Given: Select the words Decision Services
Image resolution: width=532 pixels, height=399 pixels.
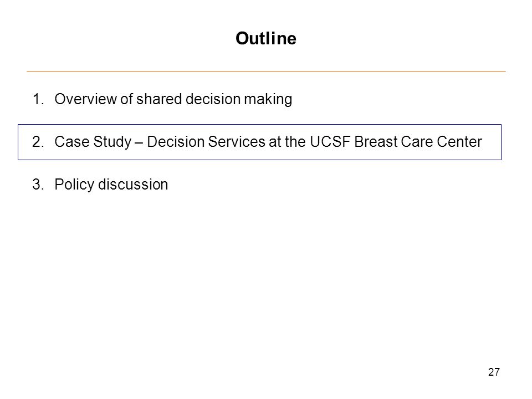Looking at the screenshot, I should tap(206, 142).
